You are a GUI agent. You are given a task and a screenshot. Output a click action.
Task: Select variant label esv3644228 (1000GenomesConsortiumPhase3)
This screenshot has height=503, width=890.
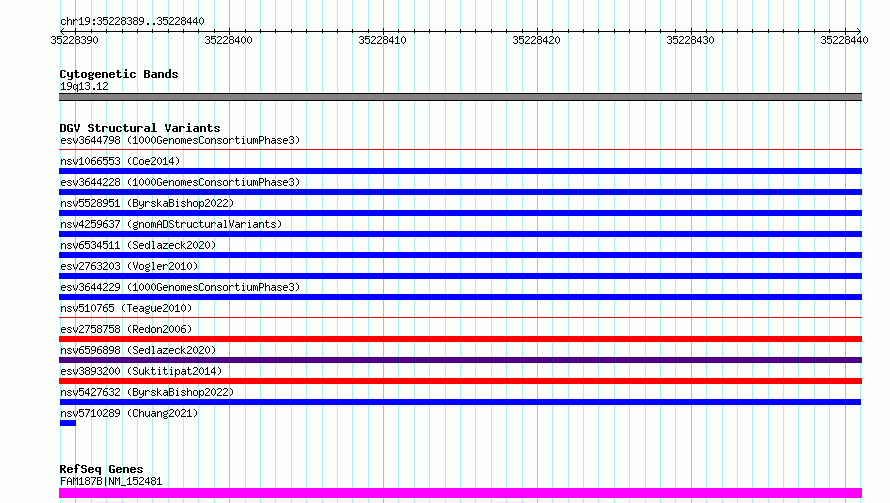[x=180, y=182]
